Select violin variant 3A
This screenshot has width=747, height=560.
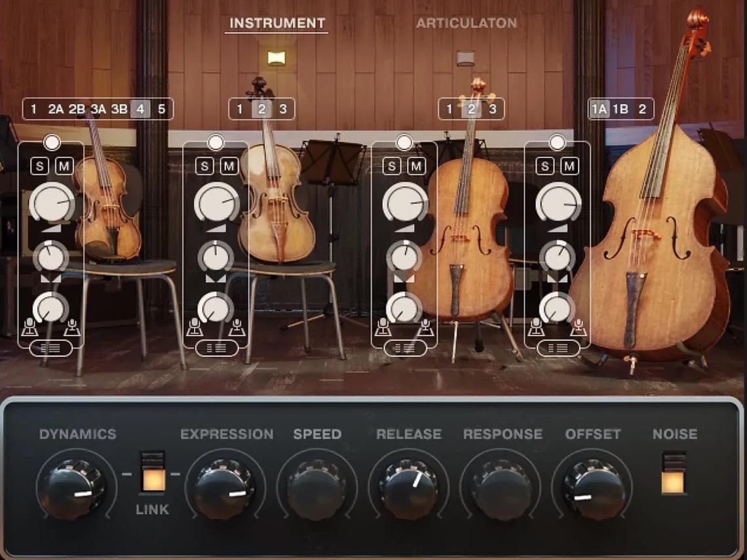[x=98, y=109]
